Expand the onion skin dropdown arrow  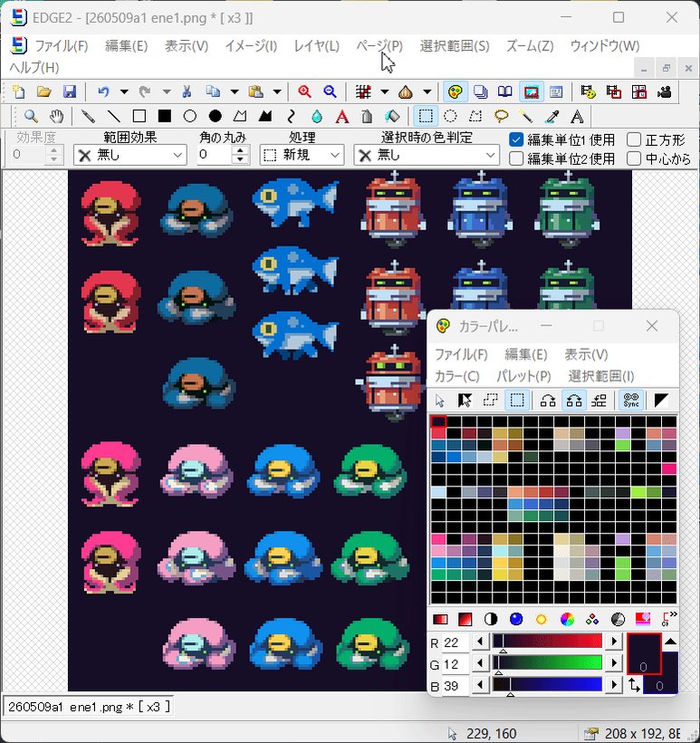pyautogui.click(x=427, y=92)
